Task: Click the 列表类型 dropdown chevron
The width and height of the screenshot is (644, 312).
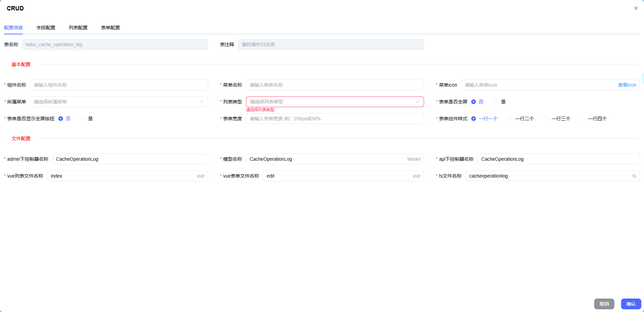Action: tap(418, 101)
